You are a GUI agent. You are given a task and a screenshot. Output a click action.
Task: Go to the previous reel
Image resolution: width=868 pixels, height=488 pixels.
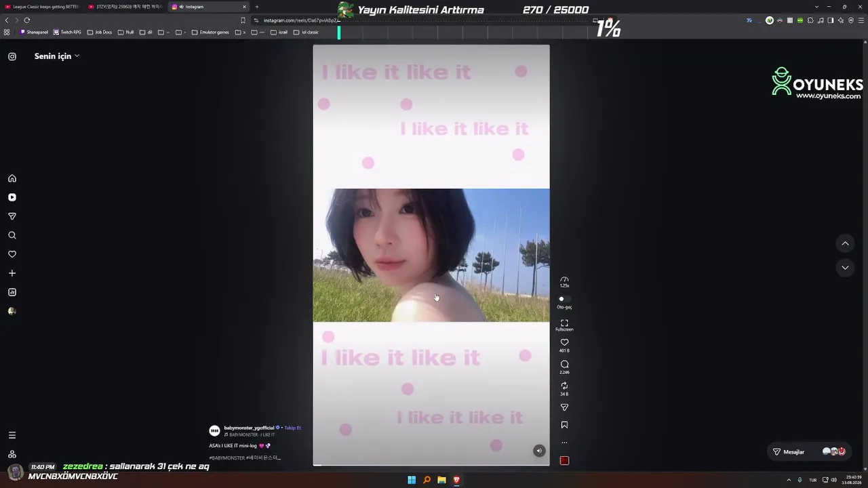pyautogui.click(x=845, y=243)
